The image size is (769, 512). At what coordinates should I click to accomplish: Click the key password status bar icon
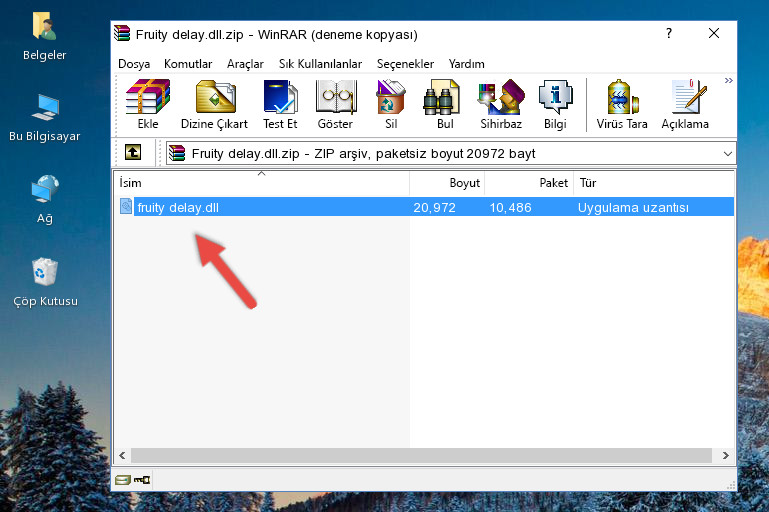point(142,480)
